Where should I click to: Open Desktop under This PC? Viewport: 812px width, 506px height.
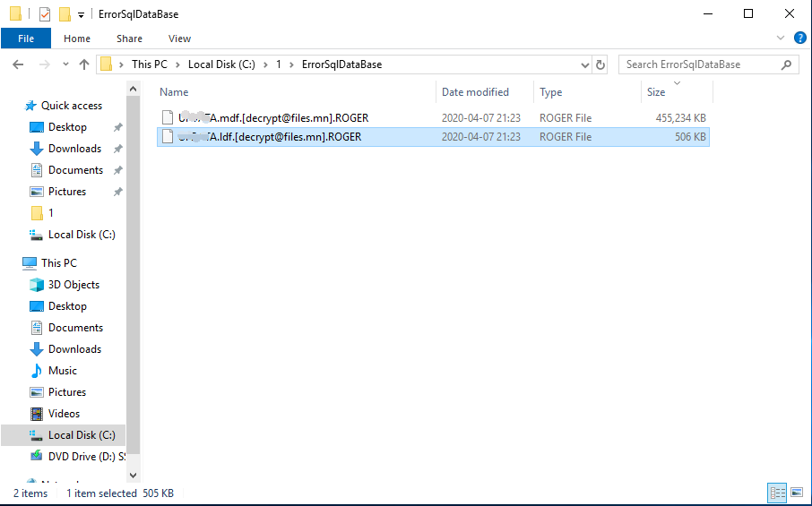67,306
